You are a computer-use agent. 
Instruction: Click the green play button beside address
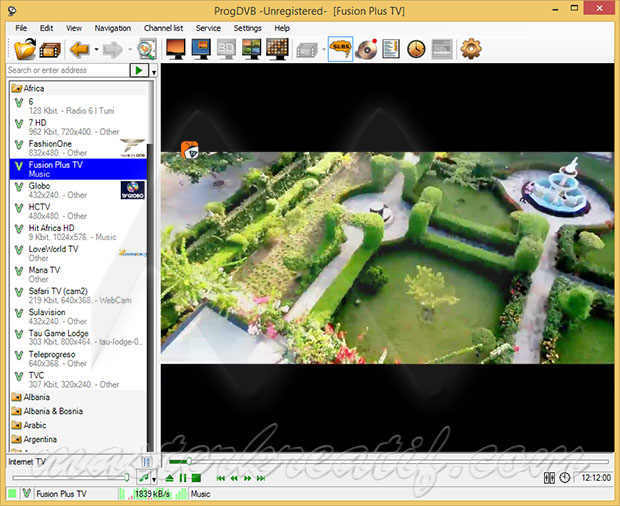(139, 70)
